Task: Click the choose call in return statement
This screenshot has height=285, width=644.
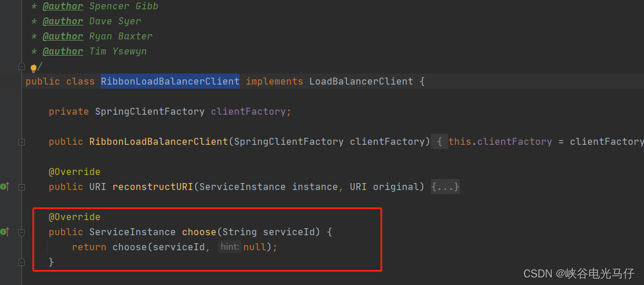Action: click(x=130, y=247)
